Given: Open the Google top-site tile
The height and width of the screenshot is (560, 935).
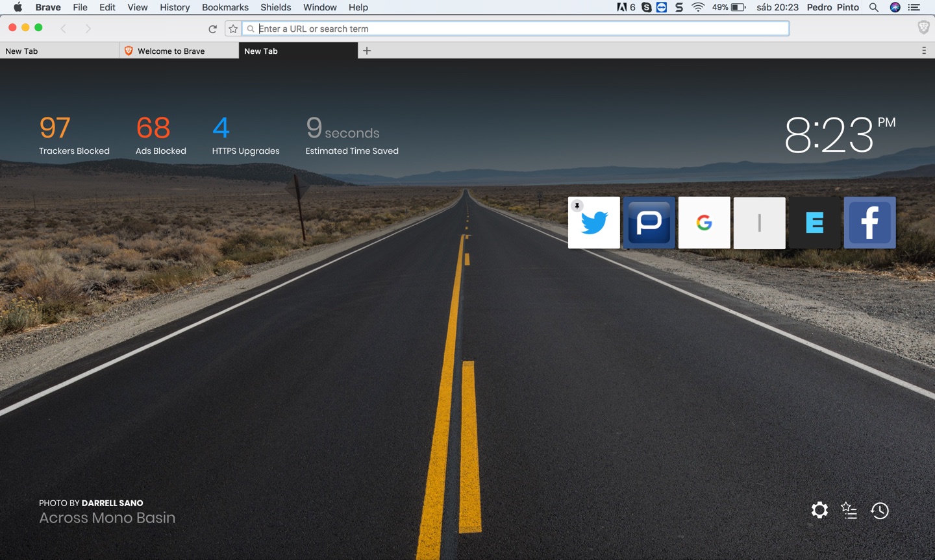Looking at the screenshot, I should pyautogui.click(x=704, y=223).
